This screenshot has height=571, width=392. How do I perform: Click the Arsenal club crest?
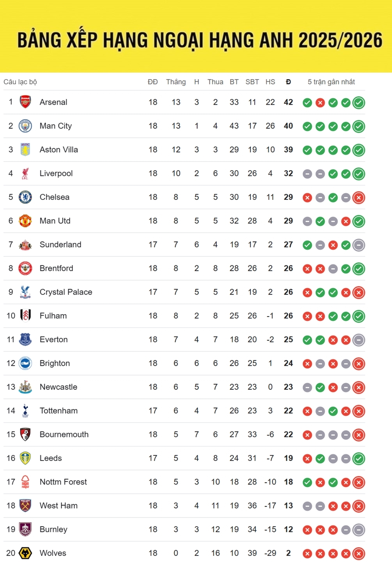25,102
